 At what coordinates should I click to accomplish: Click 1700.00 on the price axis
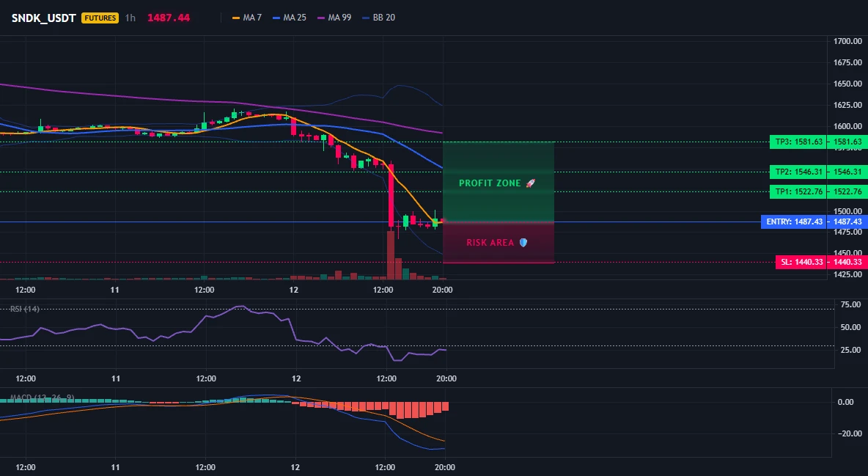[847, 41]
